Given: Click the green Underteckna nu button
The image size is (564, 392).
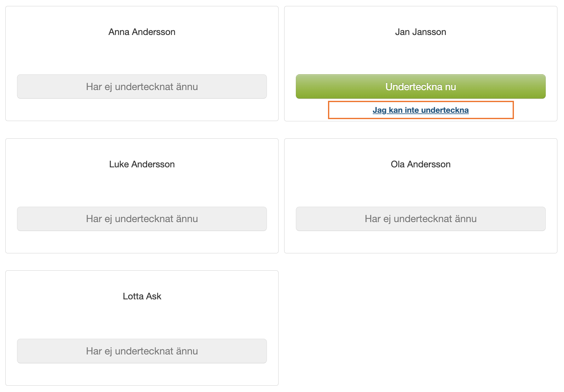Looking at the screenshot, I should pos(421,87).
